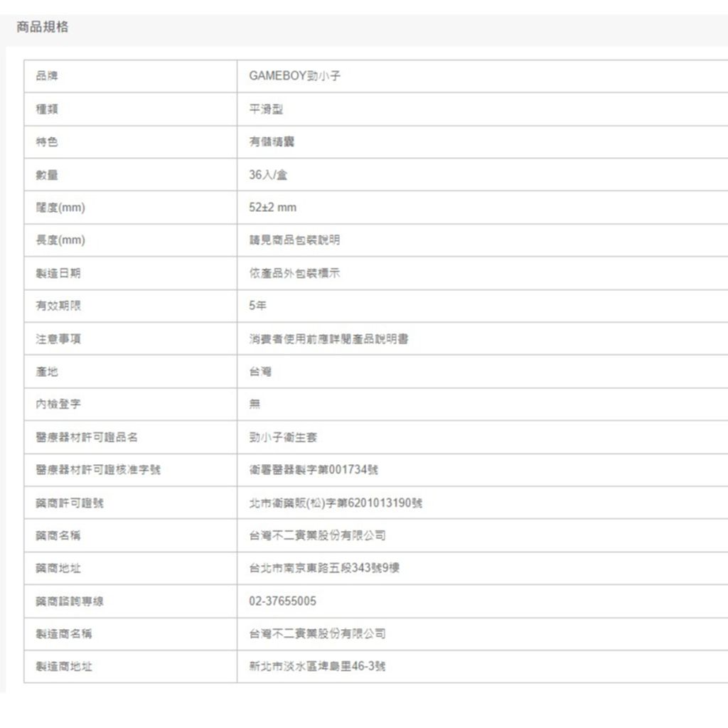This screenshot has width=728, height=728.
Task: Select the 藥商名稱 row label
Action: point(58,535)
